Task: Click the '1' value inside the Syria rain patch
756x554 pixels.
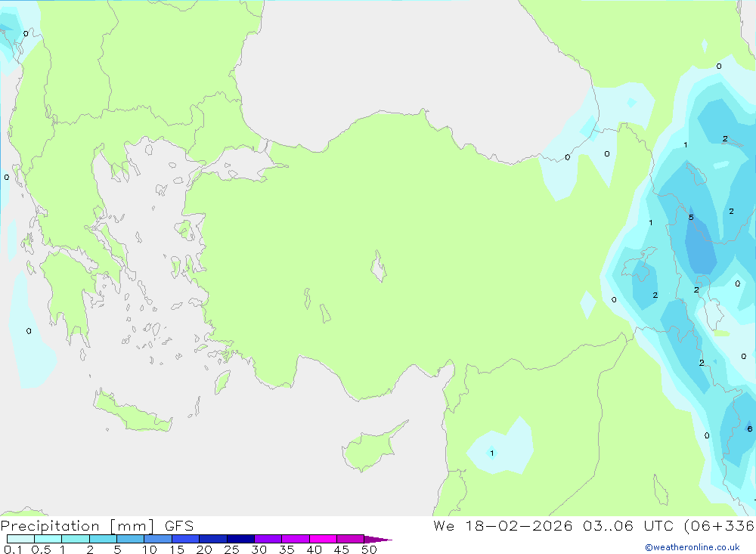Action: [492, 453]
